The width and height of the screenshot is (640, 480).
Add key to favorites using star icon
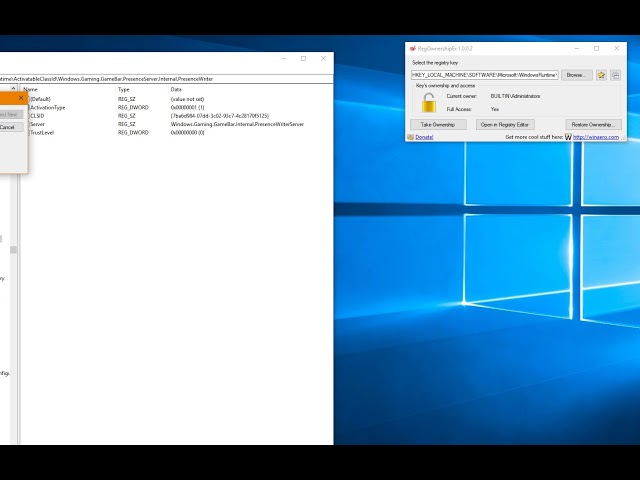coord(601,75)
